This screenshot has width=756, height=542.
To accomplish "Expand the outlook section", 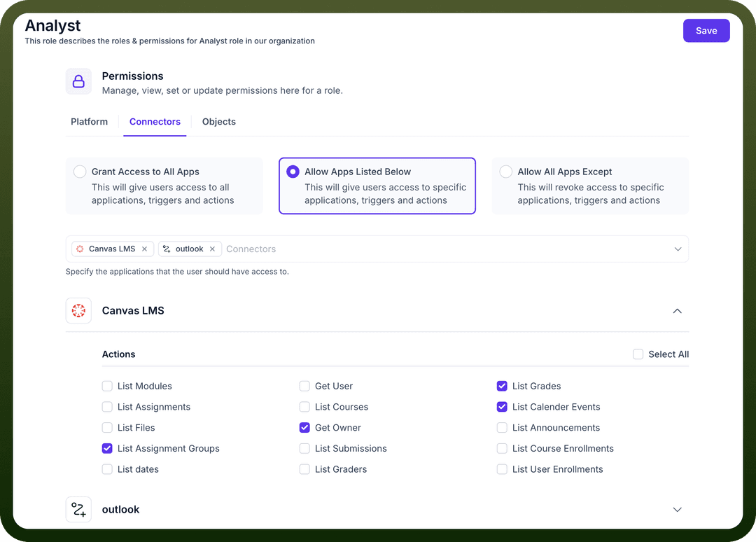I will click(678, 510).
